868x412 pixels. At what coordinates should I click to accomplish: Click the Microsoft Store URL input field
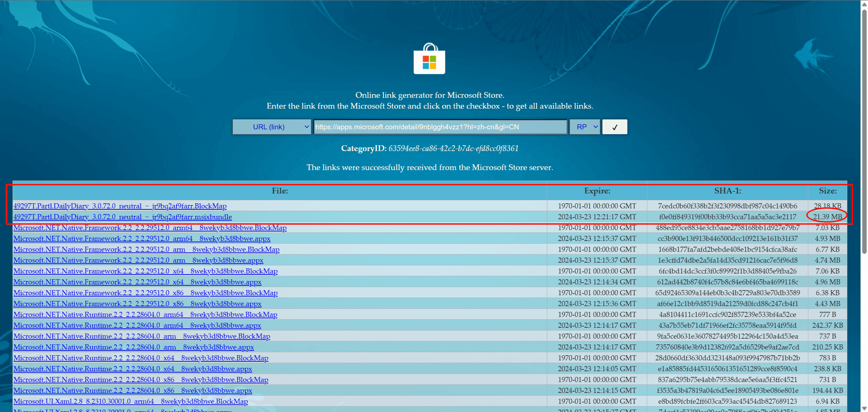[x=440, y=127]
